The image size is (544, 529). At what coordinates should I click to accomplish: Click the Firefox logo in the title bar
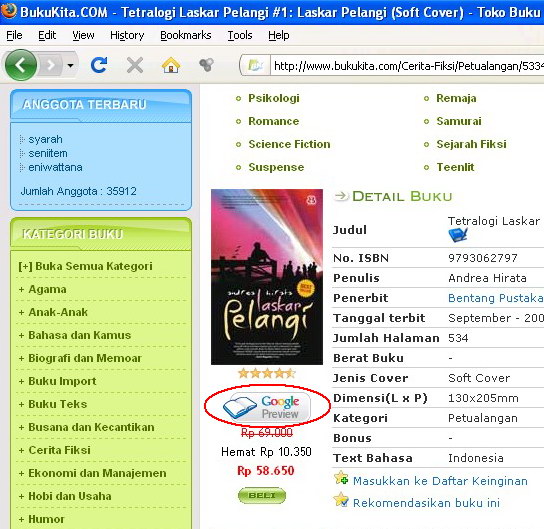point(9,11)
